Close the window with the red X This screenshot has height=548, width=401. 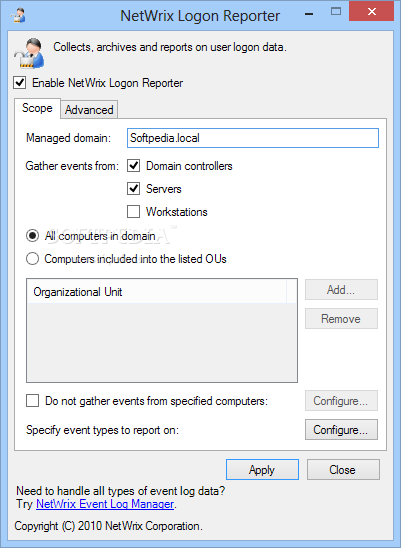click(371, 12)
